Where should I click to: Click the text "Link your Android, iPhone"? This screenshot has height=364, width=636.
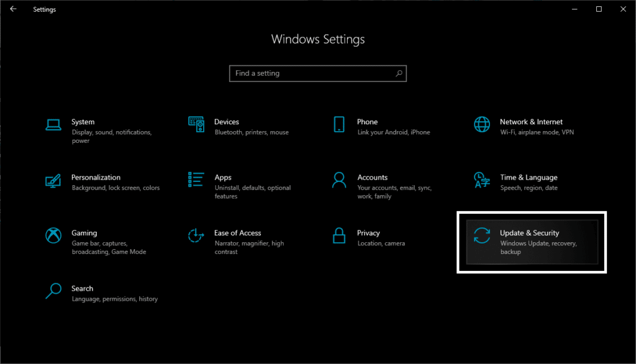(x=393, y=132)
